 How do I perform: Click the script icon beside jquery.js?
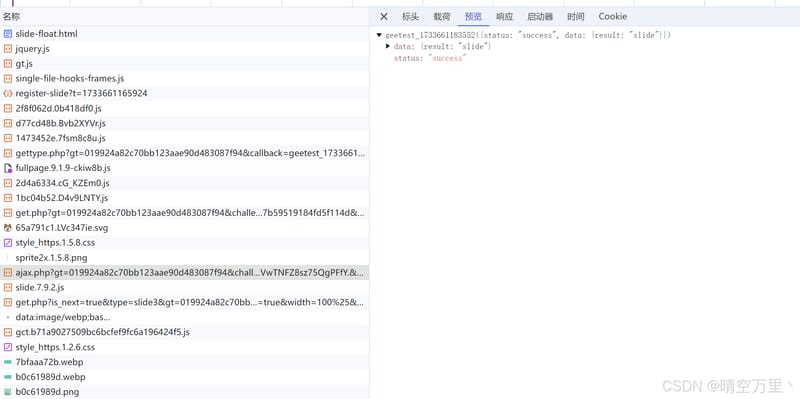[x=8, y=49]
